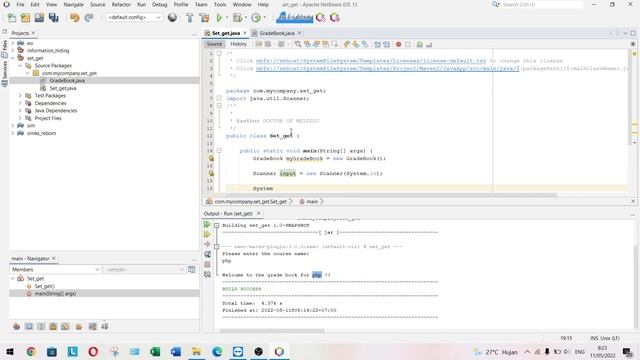
Task: Select Set_get.java in project tree
Action: click(x=63, y=88)
